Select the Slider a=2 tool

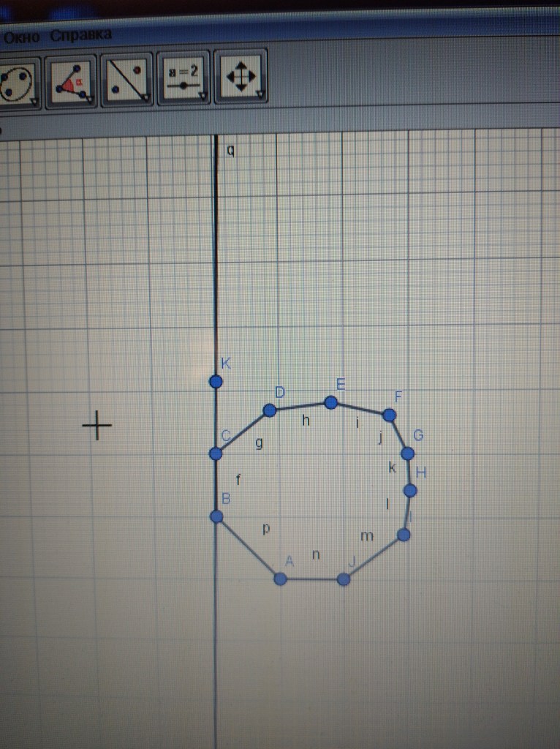coord(183,78)
